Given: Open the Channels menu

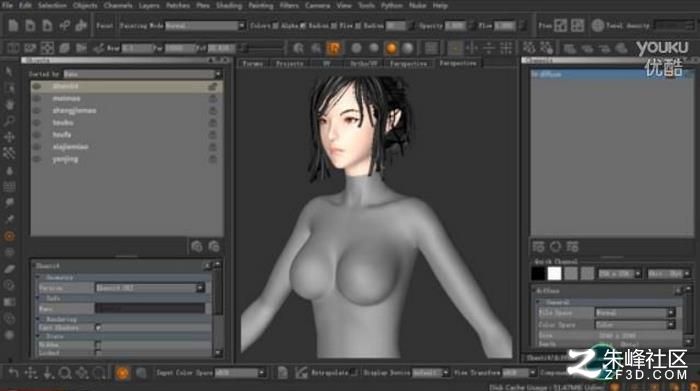Looking at the screenshot, I should point(118,6).
